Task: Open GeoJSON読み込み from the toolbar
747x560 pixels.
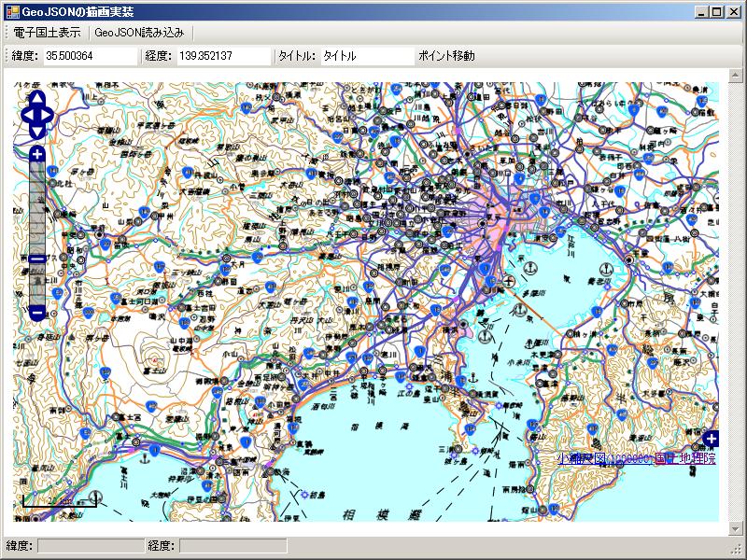Action: tap(137, 32)
